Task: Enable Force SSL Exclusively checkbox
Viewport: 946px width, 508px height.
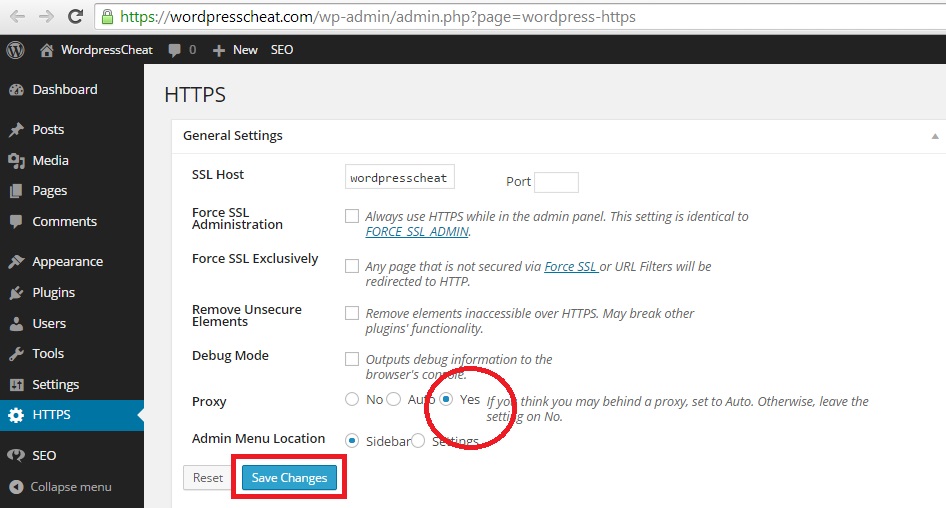Action: [352, 266]
